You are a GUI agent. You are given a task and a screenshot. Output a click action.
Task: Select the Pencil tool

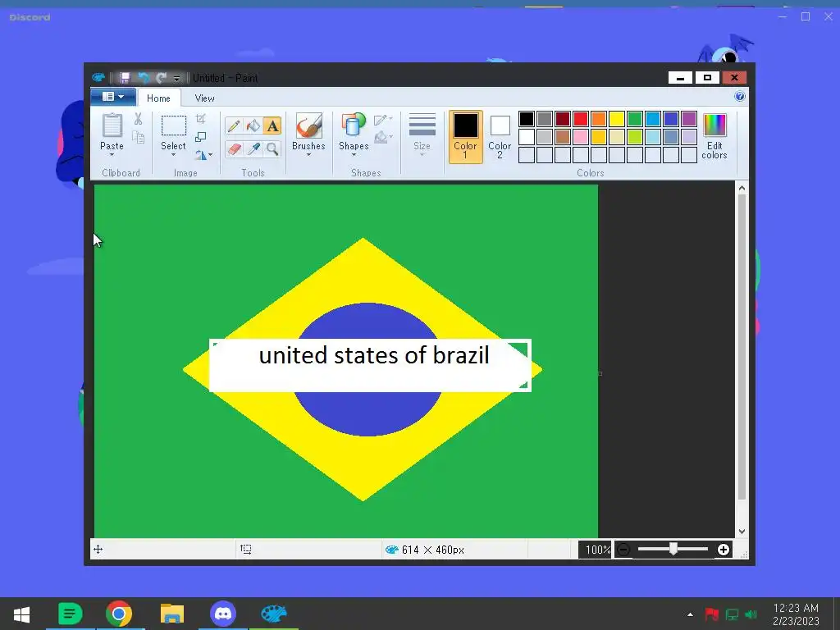pos(234,126)
